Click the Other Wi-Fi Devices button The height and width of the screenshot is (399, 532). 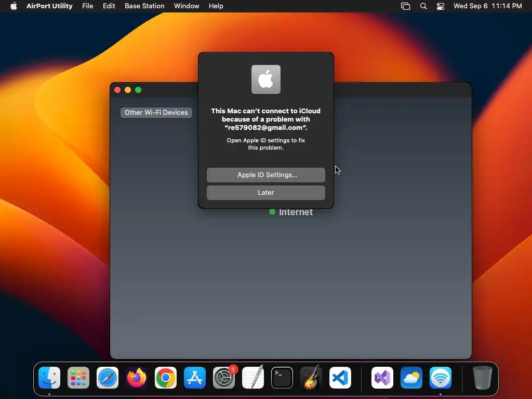156,112
